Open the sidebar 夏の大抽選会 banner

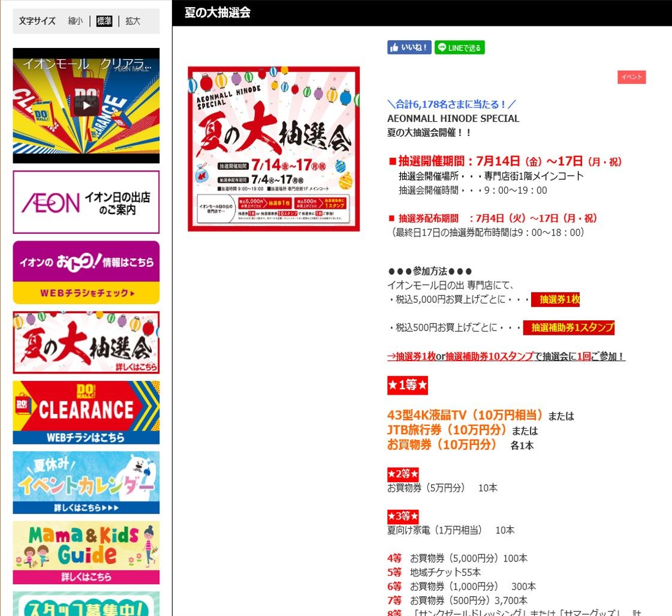tap(86, 342)
